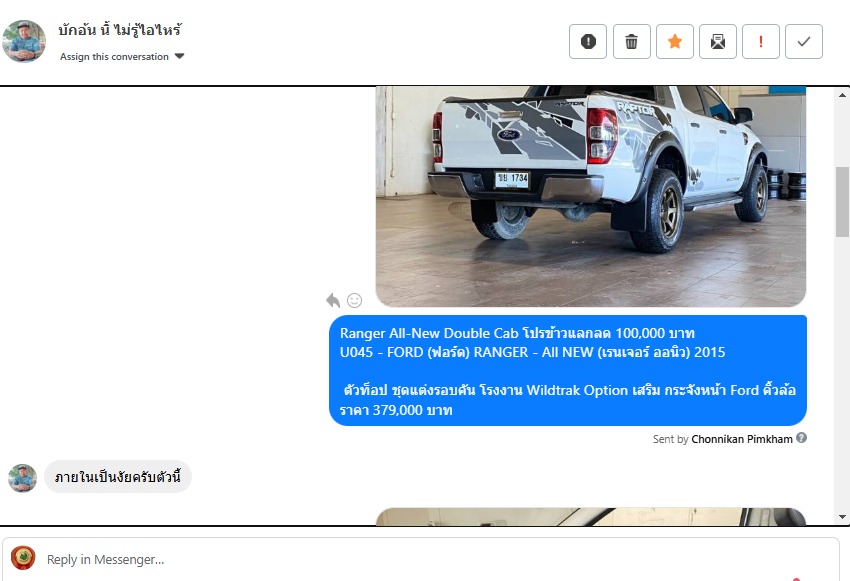Flag conversation with red exclamation icon
850x581 pixels.
(x=761, y=41)
